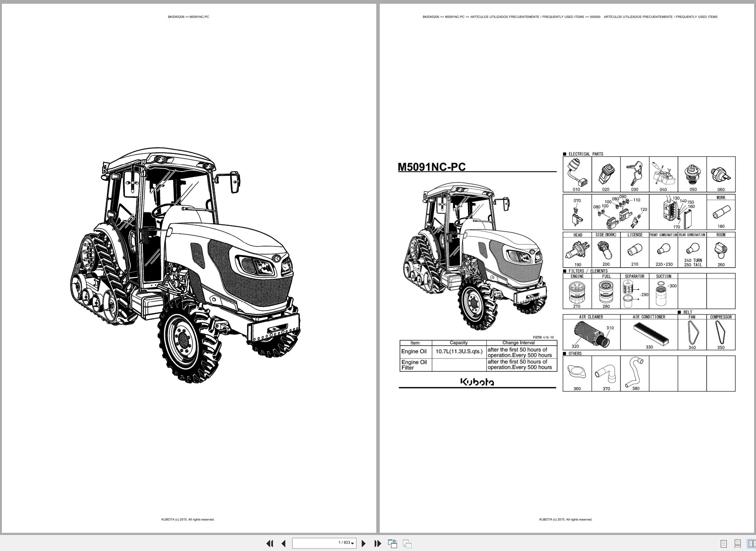The image size is (756, 551).
Task: Select hose part 380
Action: pos(635,374)
